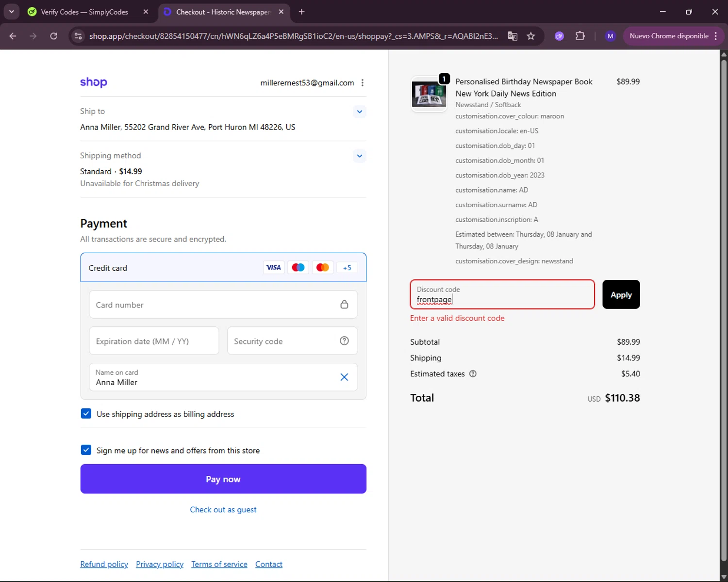
Task: Click the Card number input field
Action: click(x=214, y=305)
